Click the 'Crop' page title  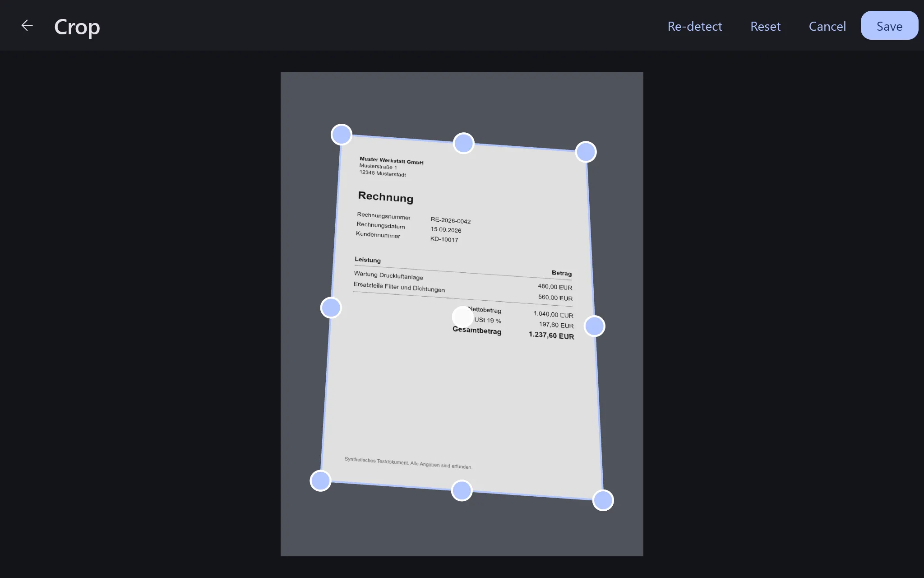click(77, 27)
